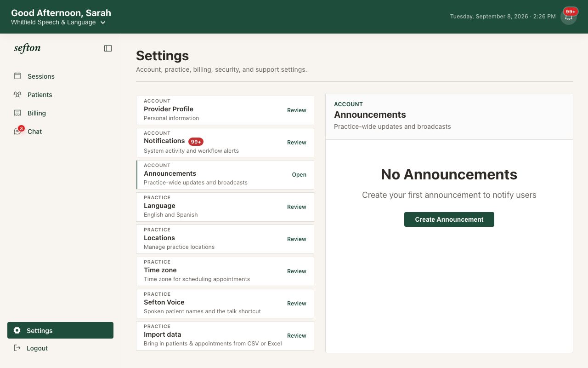Click the 99+ badge beside Notifications
Viewport: 588px width, 368px height.
(x=196, y=142)
